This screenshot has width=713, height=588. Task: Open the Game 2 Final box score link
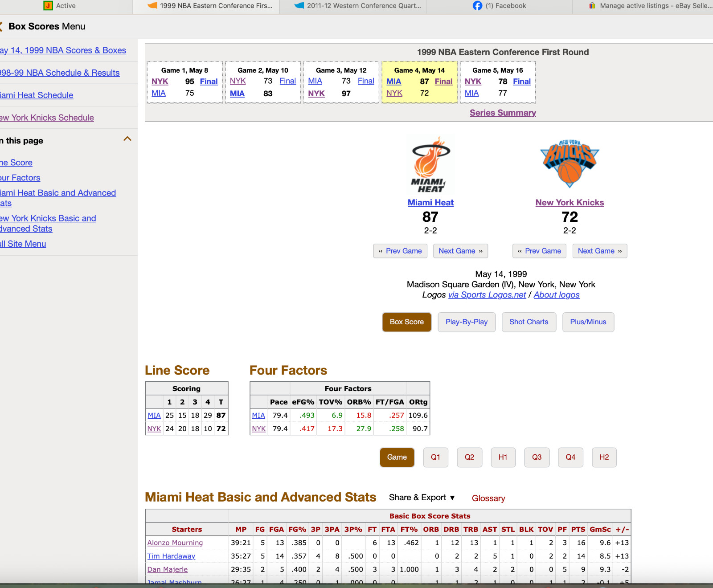pyautogui.click(x=287, y=81)
